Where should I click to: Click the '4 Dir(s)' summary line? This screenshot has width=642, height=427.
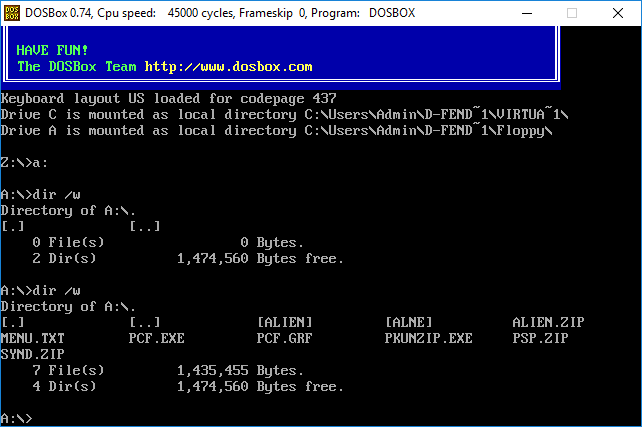(x=64, y=386)
